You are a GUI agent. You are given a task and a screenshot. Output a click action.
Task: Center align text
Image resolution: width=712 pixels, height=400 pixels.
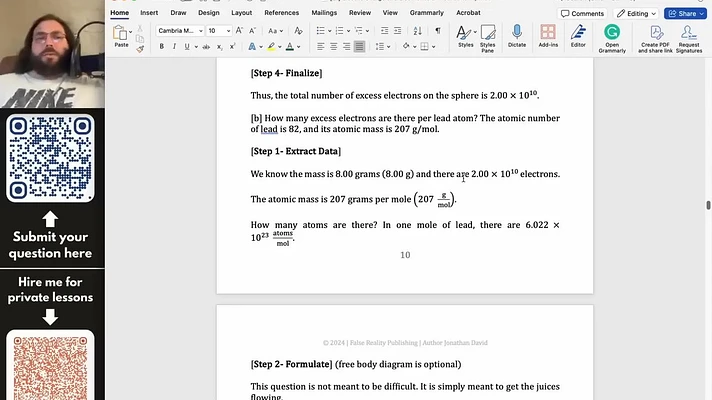point(333,47)
